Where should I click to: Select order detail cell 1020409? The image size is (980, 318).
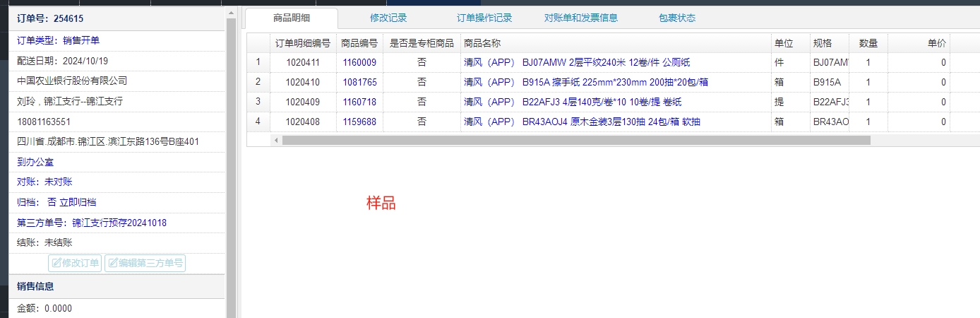(303, 102)
